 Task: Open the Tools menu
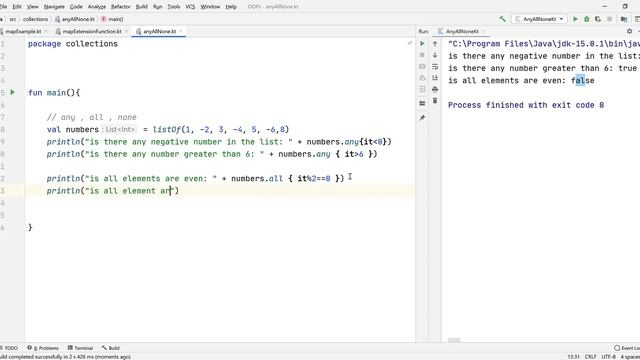tap(173, 7)
